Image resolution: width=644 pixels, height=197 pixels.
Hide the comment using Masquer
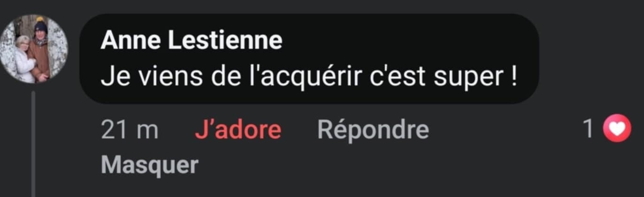(150, 165)
